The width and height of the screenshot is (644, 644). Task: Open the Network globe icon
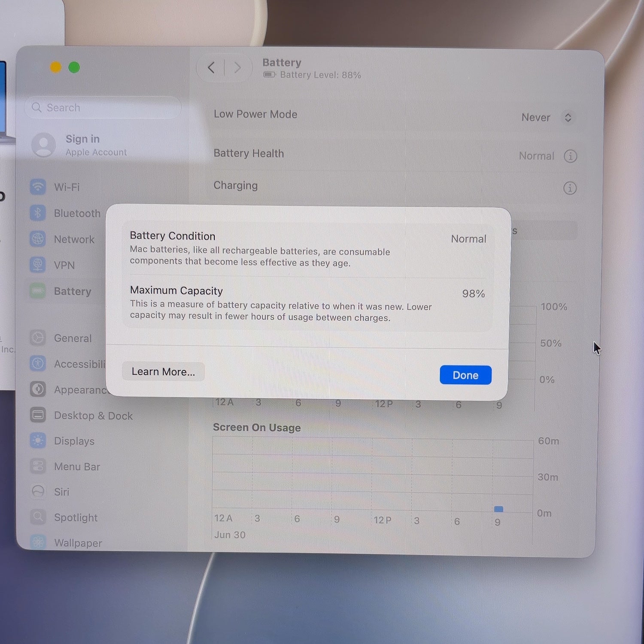pyautogui.click(x=38, y=239)
